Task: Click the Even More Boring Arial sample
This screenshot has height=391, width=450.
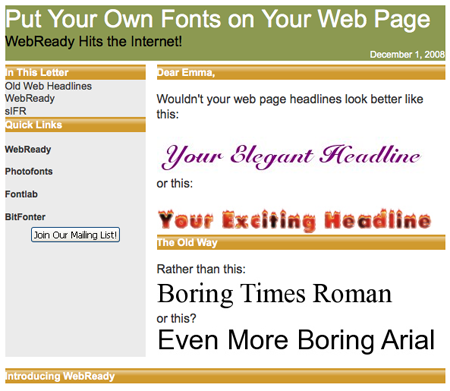Action: (296, 340)
